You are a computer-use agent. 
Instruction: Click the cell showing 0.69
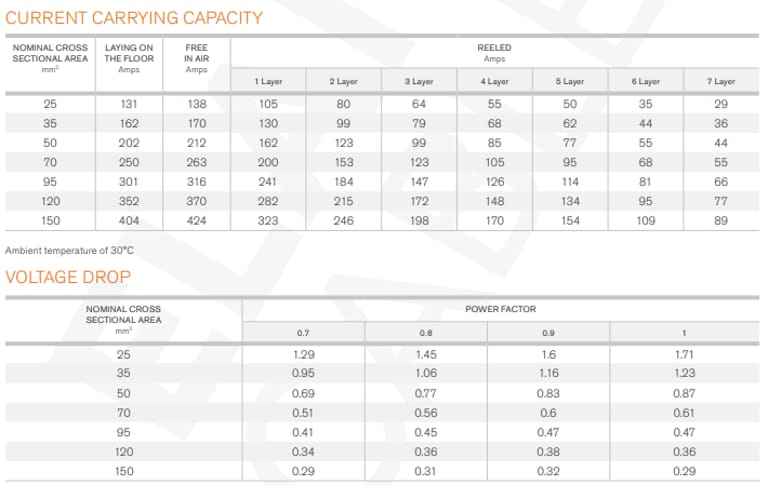pos(304,393)
